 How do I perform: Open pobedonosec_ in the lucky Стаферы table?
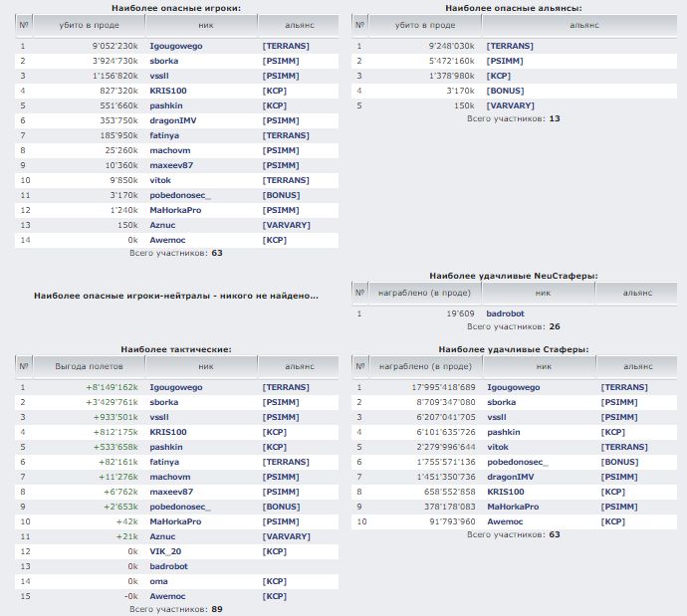520,462
